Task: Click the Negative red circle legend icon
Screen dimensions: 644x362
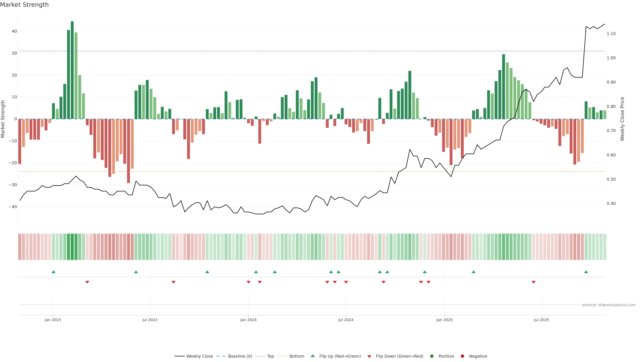Action: coord(462,356)
